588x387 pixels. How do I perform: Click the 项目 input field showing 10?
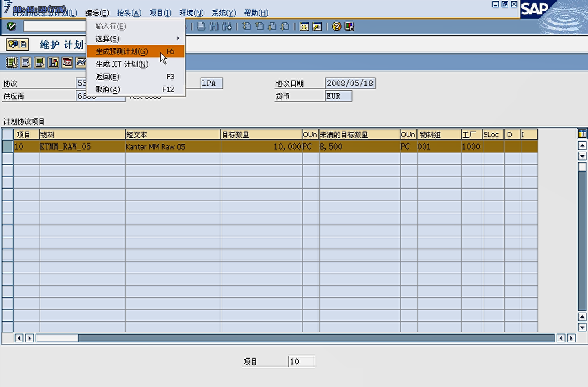point(301,361)
